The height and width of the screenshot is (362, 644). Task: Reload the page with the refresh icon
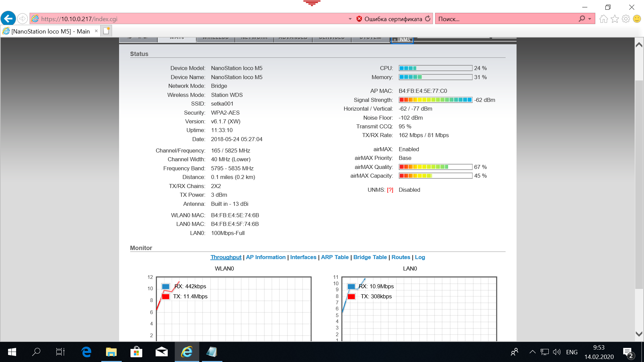(428, 19)
